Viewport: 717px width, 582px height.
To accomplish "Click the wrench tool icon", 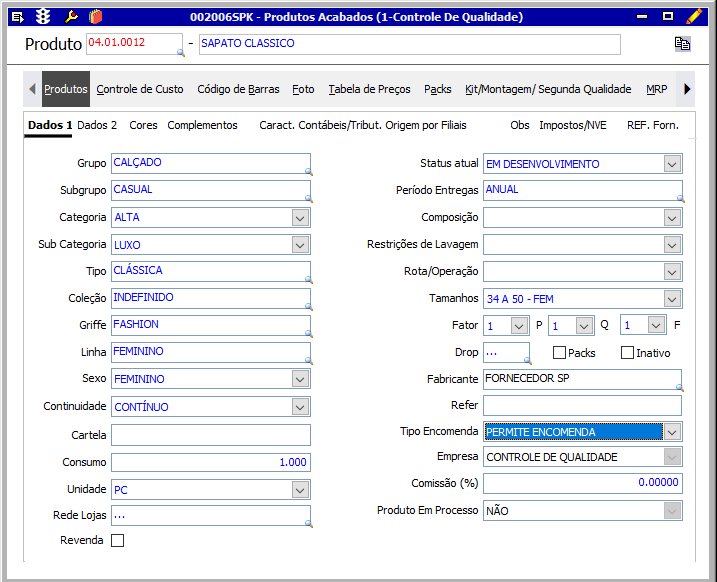I will (70, 16).
